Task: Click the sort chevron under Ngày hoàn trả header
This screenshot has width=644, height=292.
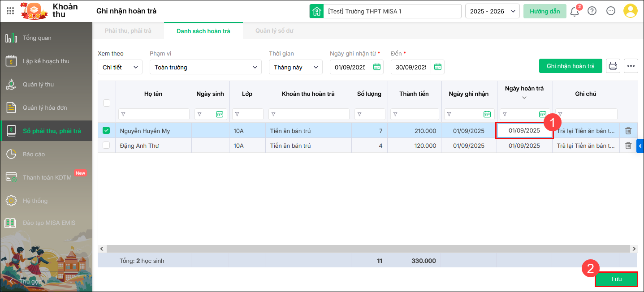Action: [524, 98]
